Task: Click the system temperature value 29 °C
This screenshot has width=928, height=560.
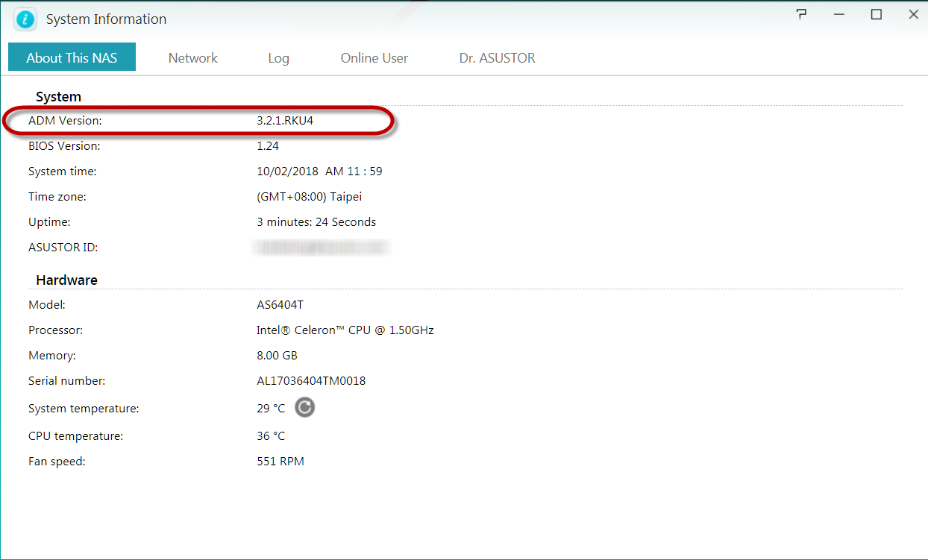Action: point(271,409)
